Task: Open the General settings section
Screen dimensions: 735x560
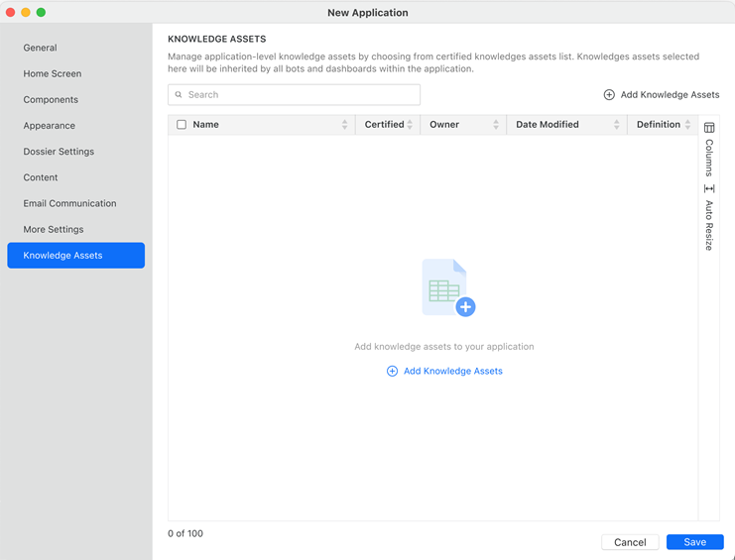Action: (41, 48)
